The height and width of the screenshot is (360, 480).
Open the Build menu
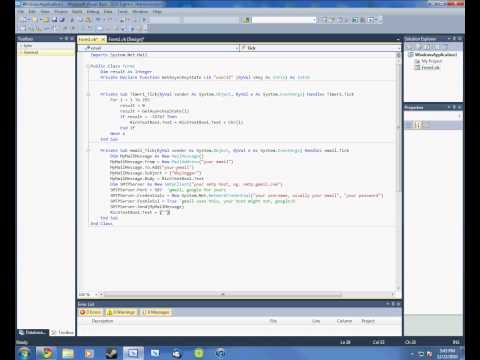click(x=77, y=12)
